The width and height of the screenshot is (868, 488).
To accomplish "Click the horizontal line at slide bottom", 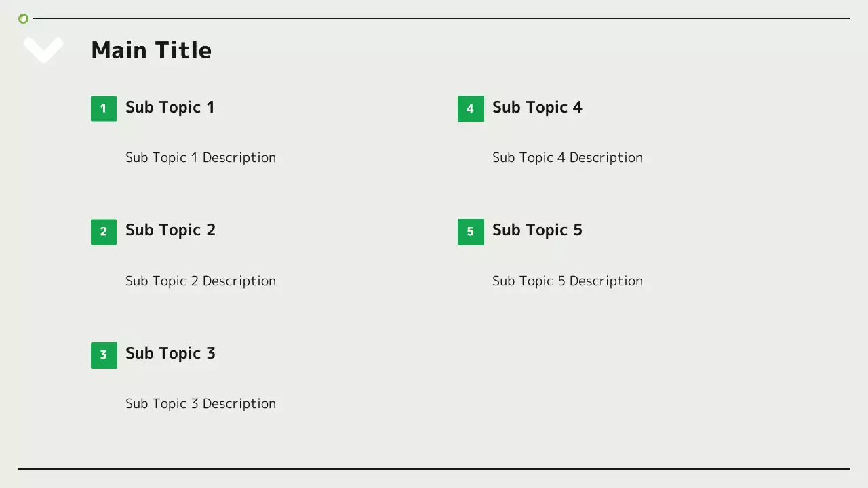I will pyautogui.click(x=434, y=468).
